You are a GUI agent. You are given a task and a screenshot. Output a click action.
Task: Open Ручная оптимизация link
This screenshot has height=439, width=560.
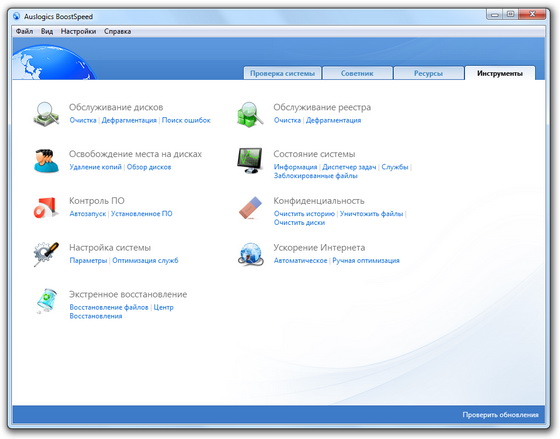coord(366,260)
